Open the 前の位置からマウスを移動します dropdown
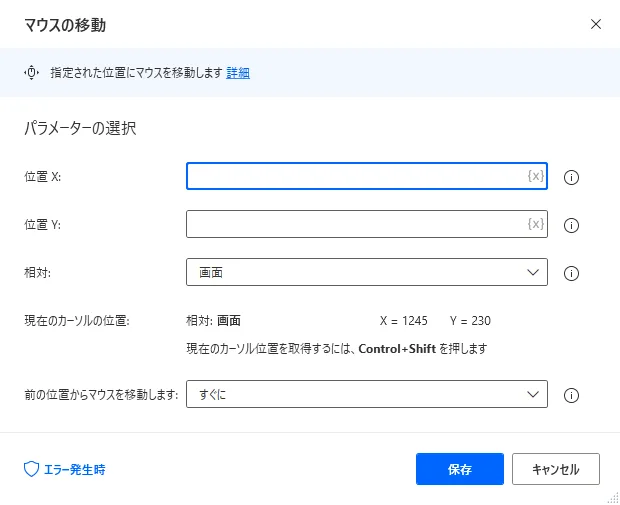The height and width of the screenshot is (505, 620). click(x=366, y=394)
